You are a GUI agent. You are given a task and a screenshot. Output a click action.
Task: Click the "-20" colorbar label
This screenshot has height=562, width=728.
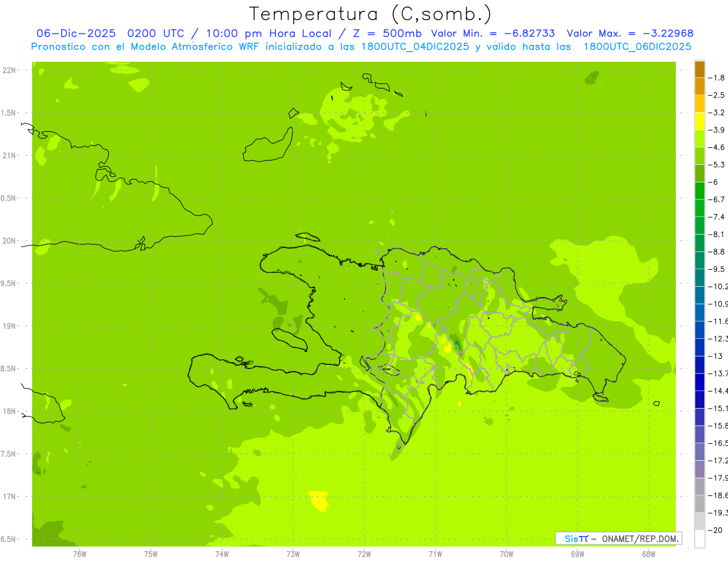(x=715, y=530)
